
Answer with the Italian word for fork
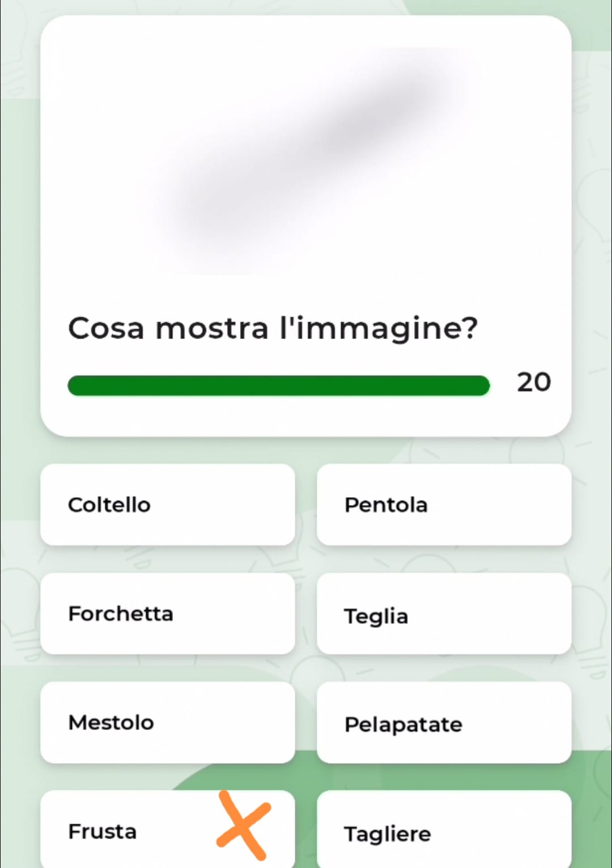[167, 613]
